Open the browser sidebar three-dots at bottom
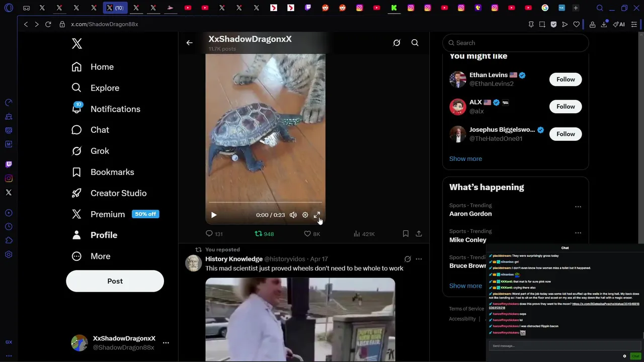This screenshot has height=362, width=644. [9, 356]
